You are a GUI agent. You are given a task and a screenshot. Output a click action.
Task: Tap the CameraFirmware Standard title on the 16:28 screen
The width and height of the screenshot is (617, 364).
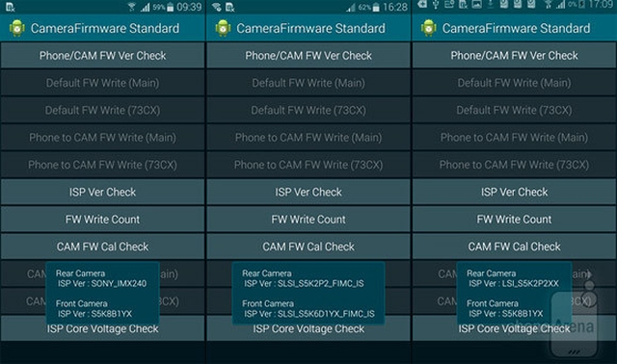coord(310,28)
